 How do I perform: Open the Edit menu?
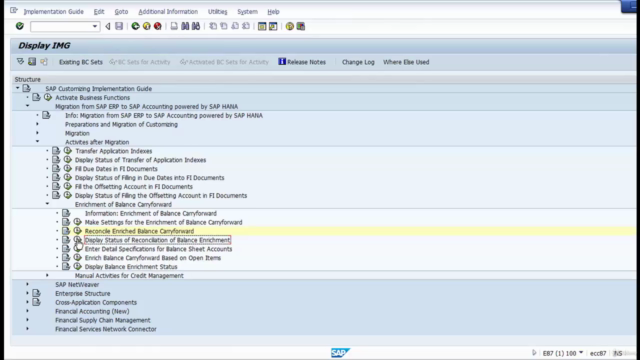[x=99, y=11]
